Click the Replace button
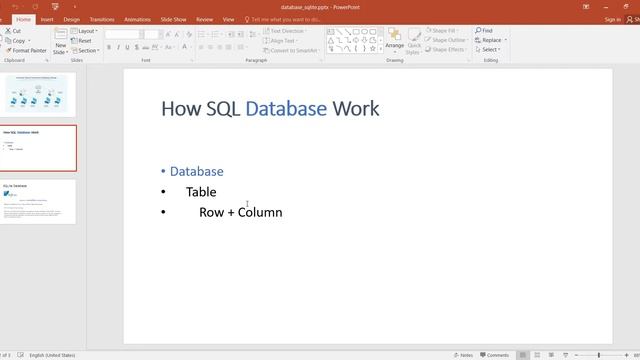The height and width of the screenshot is (360, 640). (491, 40)
